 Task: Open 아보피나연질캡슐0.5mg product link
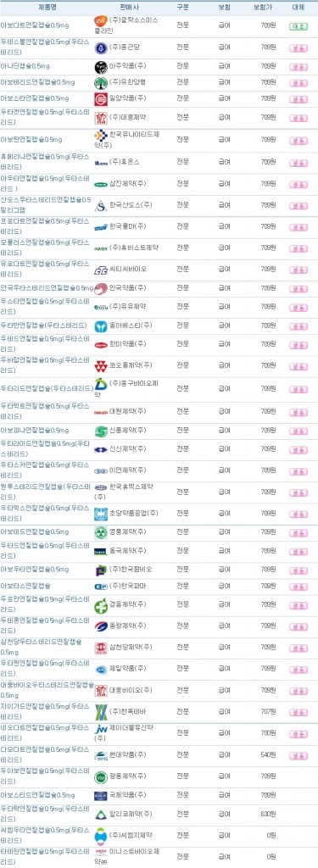click(35, 430)
